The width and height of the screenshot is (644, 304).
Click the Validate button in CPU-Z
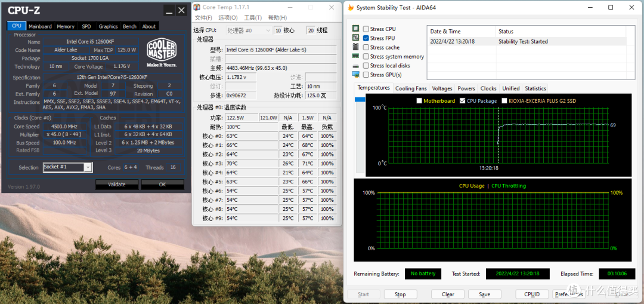(x=117, y=185)
